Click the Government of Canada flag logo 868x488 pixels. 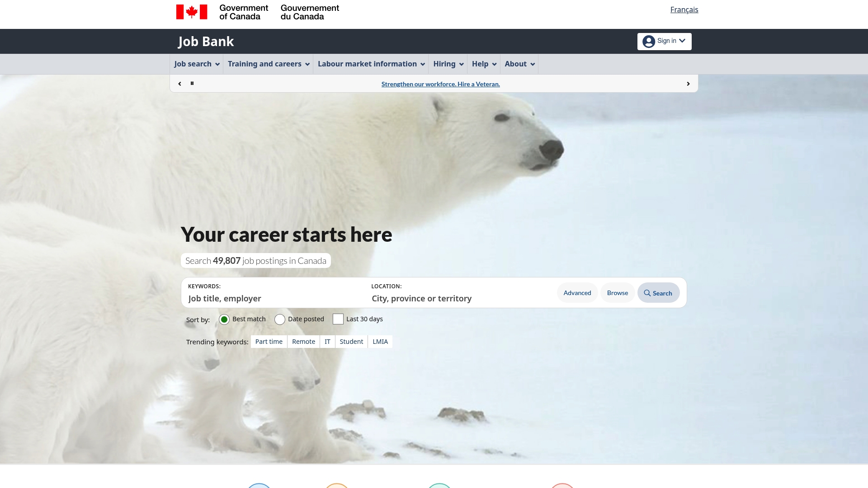[192, 12]
